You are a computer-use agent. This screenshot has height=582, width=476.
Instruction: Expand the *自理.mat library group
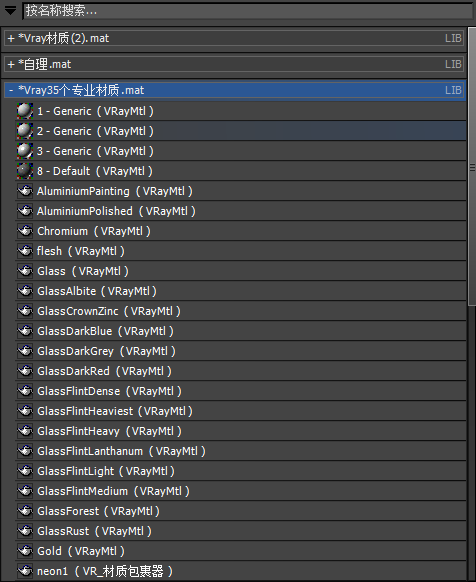(11, 64)
